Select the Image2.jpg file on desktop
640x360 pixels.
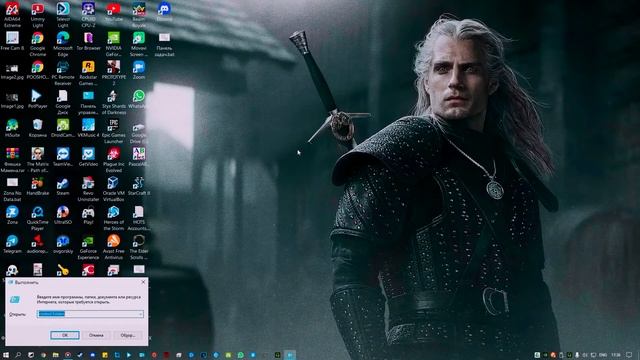tap(12, 70)
